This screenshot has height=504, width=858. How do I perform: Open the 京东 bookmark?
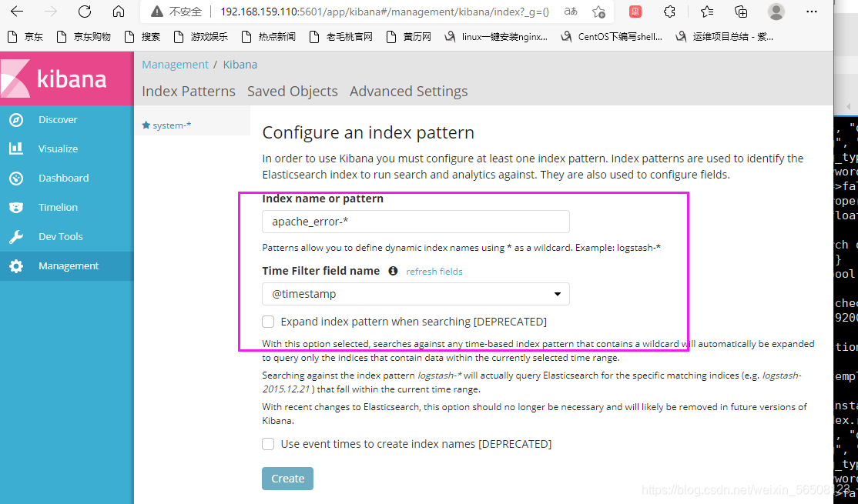click(x=25, y=37)
